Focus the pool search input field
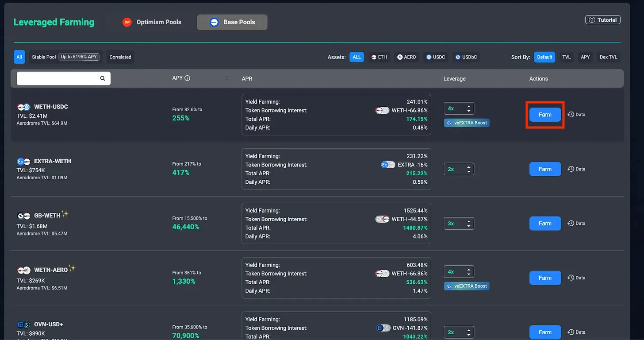Screen dimensions: 644x340 64,78
